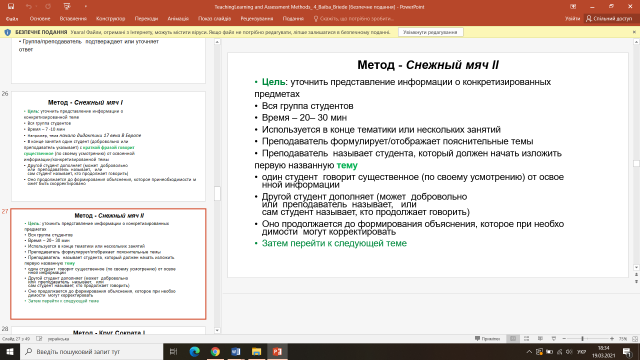Open the Файл menu
Image resolution: width=640 pixels, height=360 pixels.
[12, 19]
